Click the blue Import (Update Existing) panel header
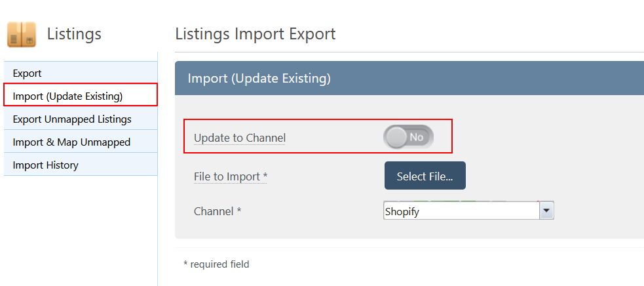The image size is (644, 286). [409, 78]
